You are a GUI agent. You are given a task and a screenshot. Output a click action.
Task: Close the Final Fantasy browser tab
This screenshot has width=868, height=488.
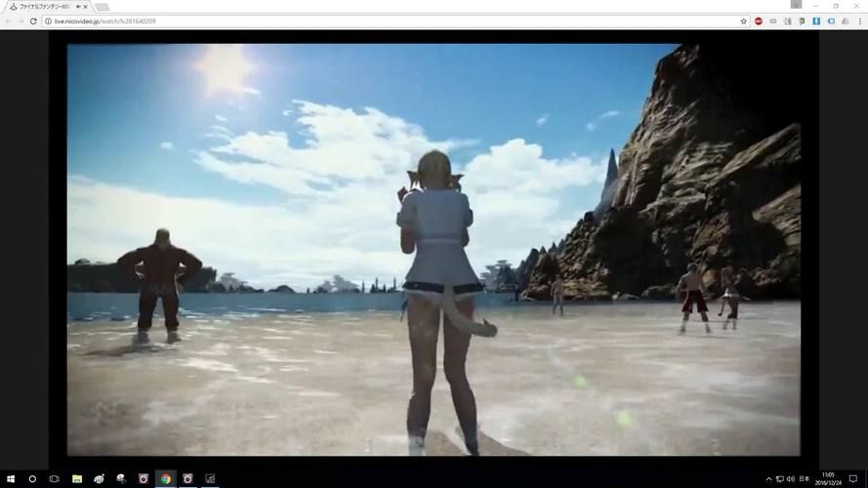tap(86, 7)
